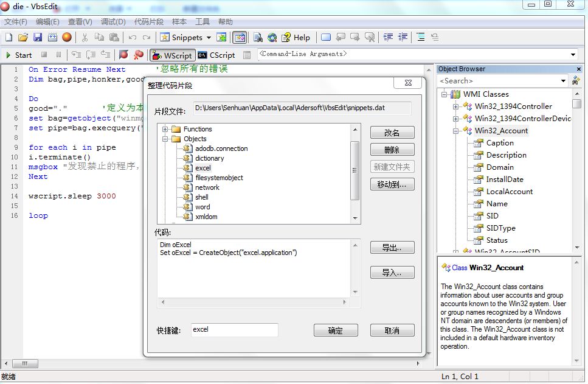Open the 编辑(E) menu

coord(47,22)
